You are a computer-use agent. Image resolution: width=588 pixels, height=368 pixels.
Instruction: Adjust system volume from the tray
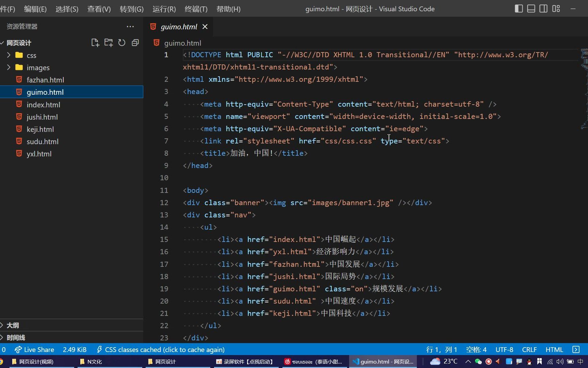click(x=560, y=362)
